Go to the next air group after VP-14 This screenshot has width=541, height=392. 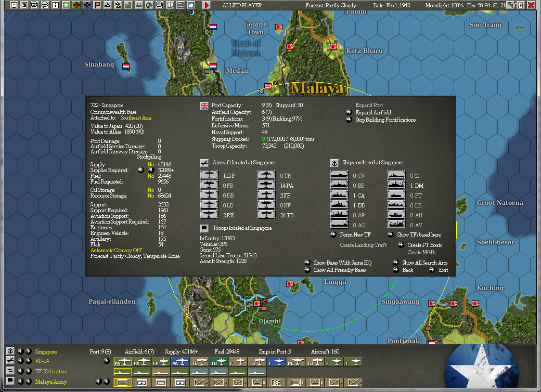coord(29,361)
